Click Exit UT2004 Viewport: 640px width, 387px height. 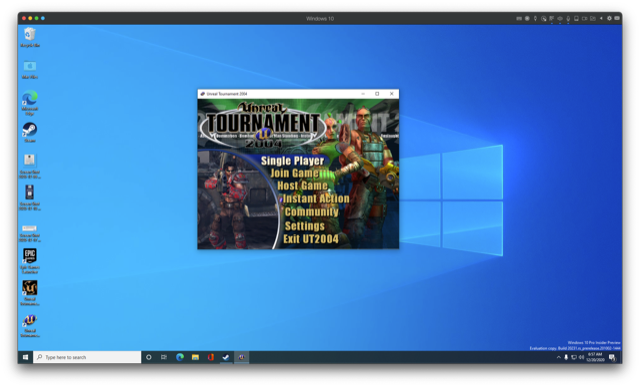(311, 239)
